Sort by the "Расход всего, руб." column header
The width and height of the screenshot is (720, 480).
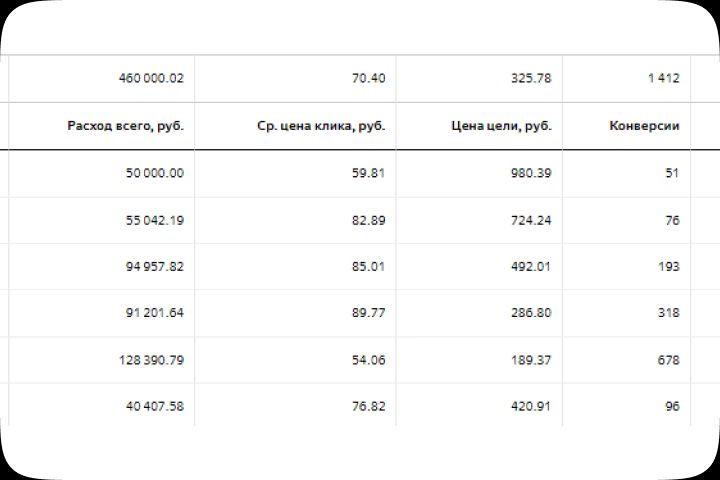pyautogui.click(x=125, y=126)
